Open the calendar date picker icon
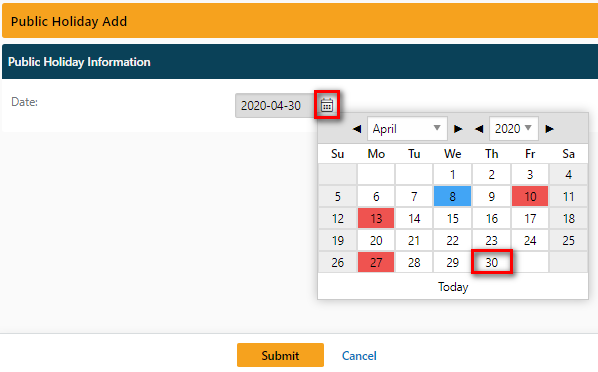This screenshot has height=372, width=598. (x=327, y=105)
